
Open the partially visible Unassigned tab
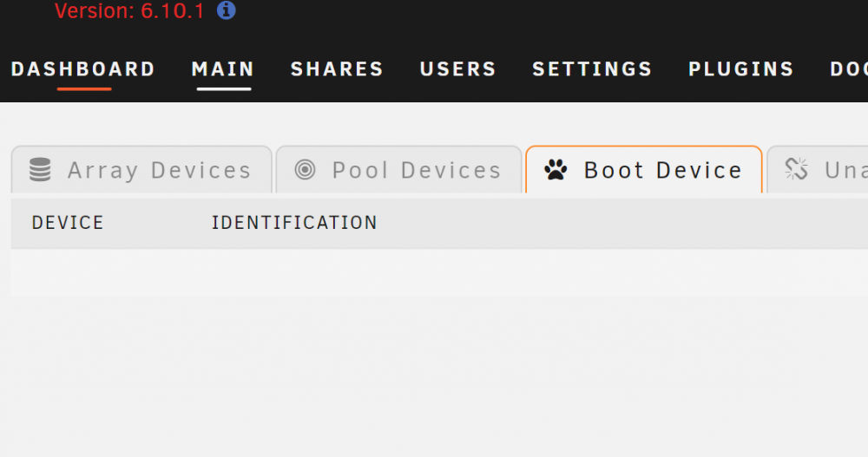817,170
